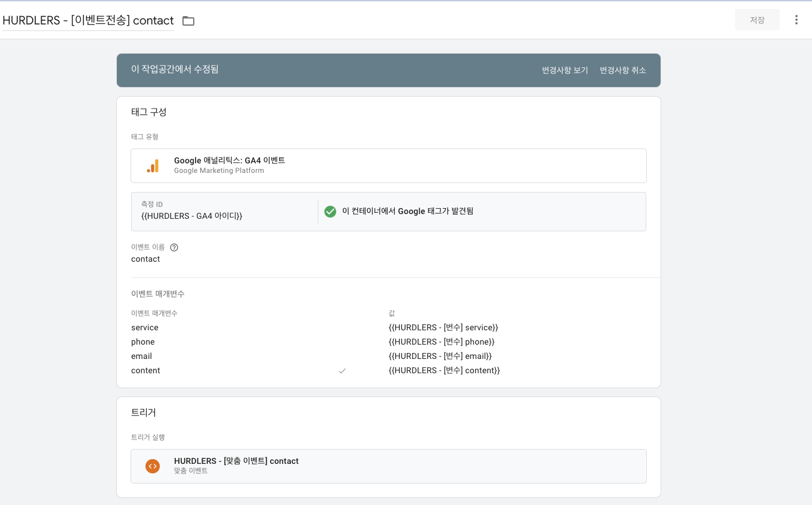Click the Google Analytics bar chart icon

(x=153, y=166)
